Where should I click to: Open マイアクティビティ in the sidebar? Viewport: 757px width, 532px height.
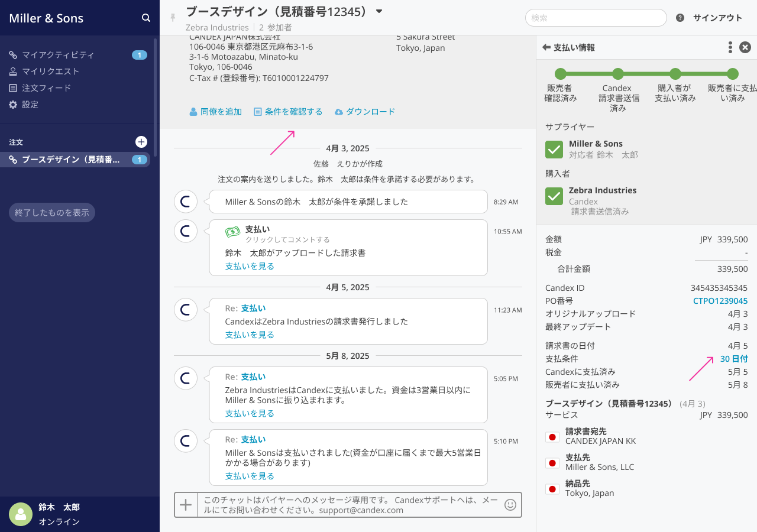coord(58,55)
